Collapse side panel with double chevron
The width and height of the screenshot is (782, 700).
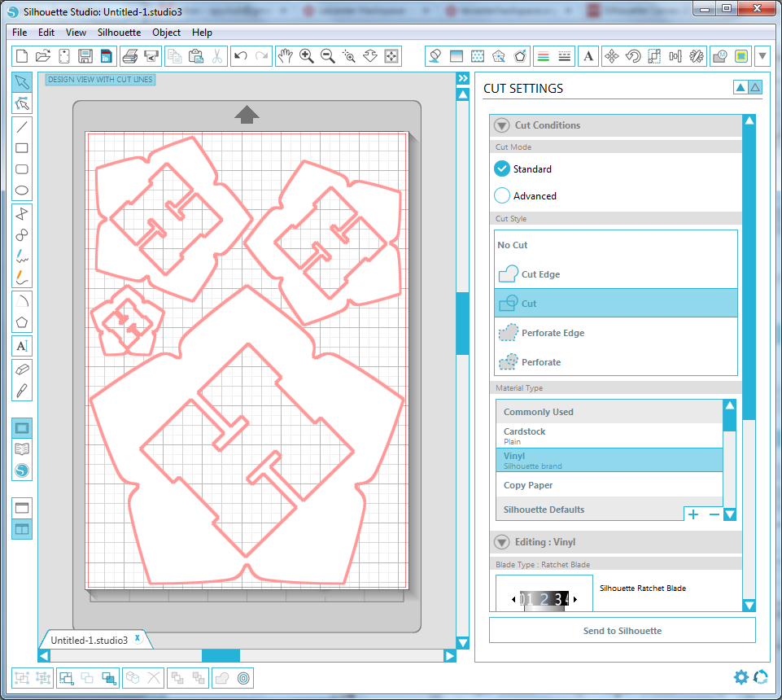click(463, 78)
